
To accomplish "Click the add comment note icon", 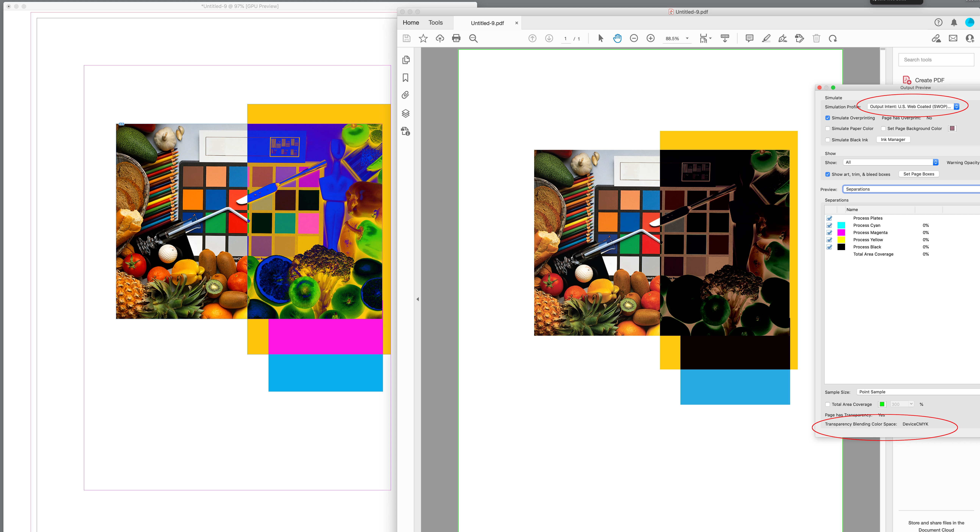I will click(749, 38).
